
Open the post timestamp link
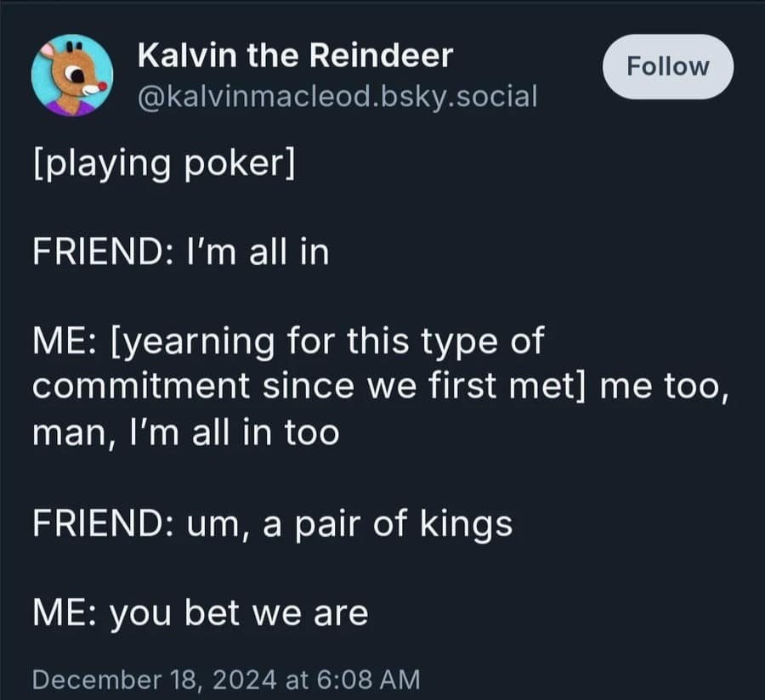225,679
